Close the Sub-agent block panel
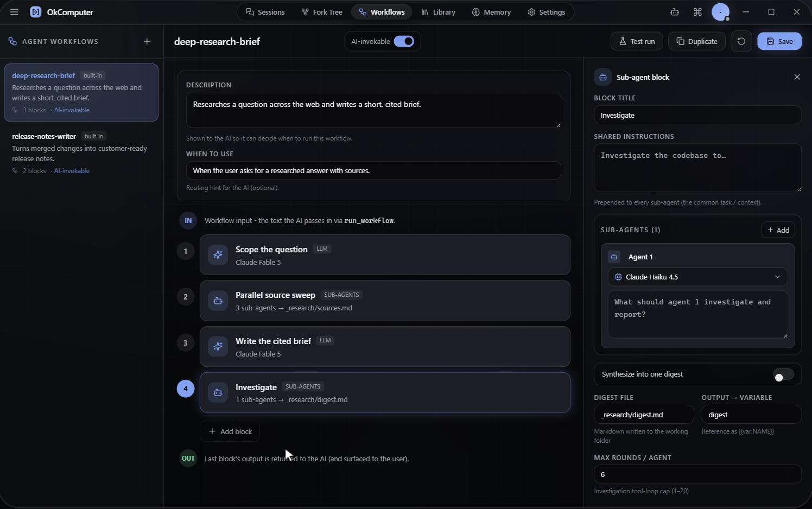Viewport: 812px width, 509px height. 797,77
